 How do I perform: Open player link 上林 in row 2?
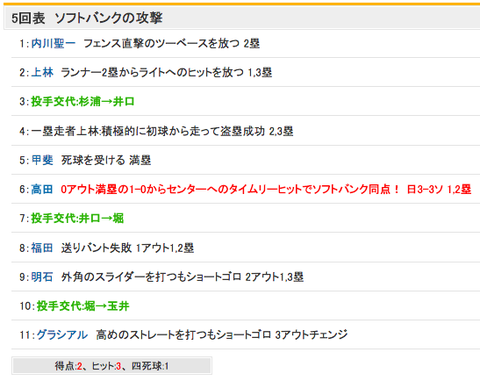point(42,72)
